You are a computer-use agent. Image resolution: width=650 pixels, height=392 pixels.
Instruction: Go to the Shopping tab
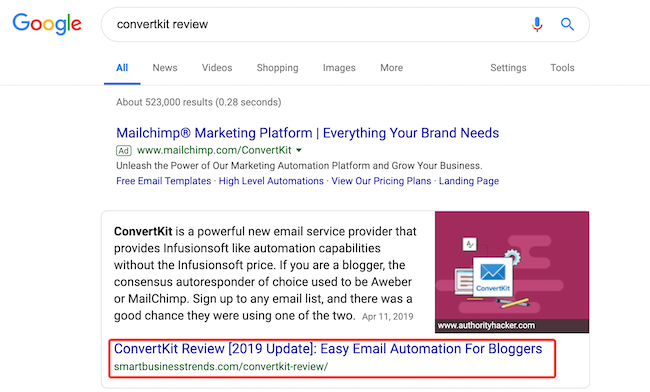(x=277, y=68)
